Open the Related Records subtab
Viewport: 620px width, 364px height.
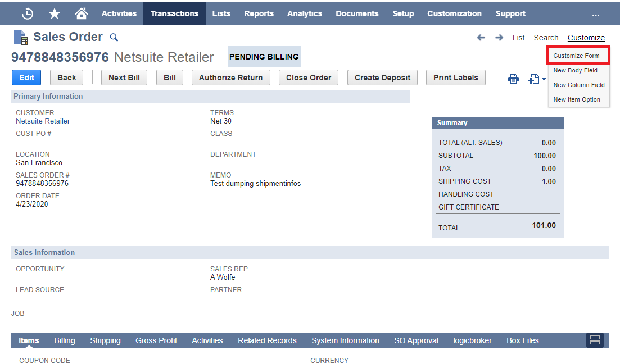tap(267, 340)
